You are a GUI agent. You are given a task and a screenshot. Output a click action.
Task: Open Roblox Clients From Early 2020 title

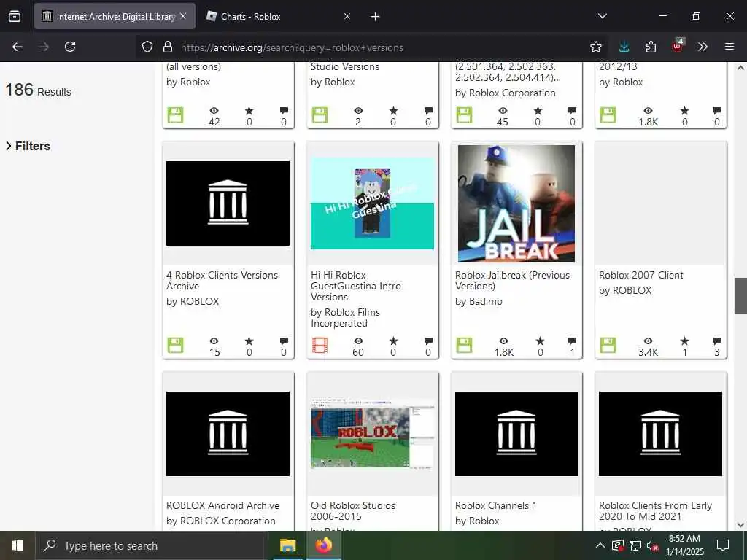click(655, 510)
